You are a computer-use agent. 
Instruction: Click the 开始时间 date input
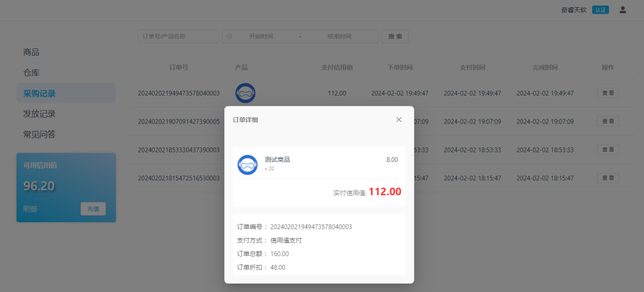click(261, 36)
